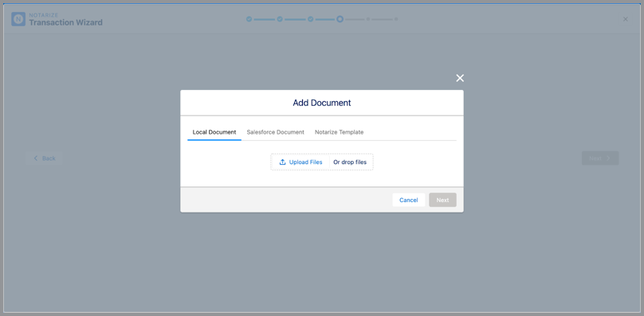Click the wizard's Next button behind dialog
The height and width of the screenshot is (316, 644).
click(600, 158)
